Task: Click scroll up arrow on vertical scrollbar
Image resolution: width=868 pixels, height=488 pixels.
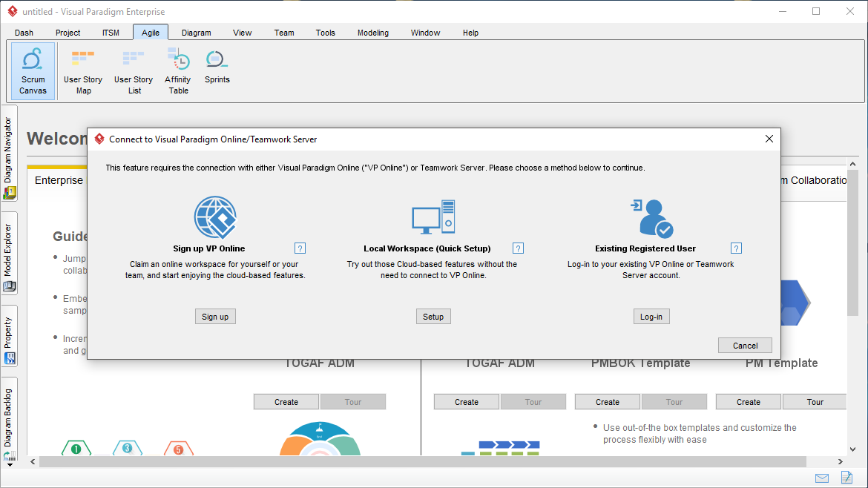Action: pos(852,164)
